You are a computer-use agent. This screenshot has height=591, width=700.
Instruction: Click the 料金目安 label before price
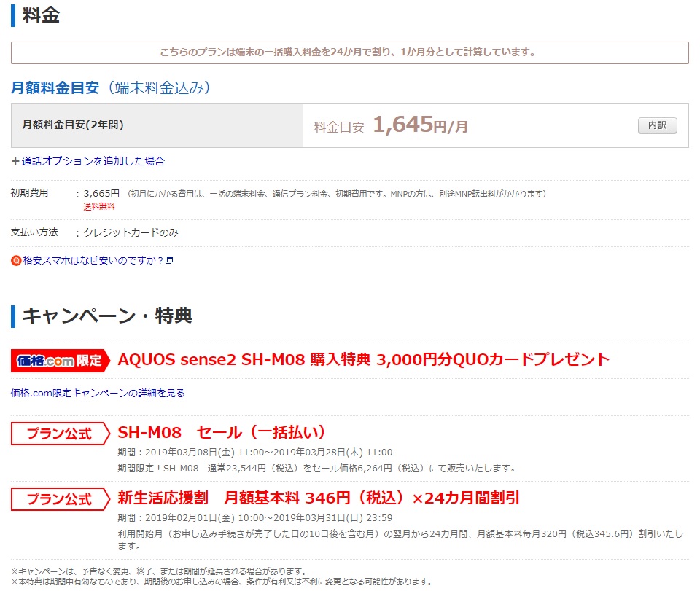[339, 127]
